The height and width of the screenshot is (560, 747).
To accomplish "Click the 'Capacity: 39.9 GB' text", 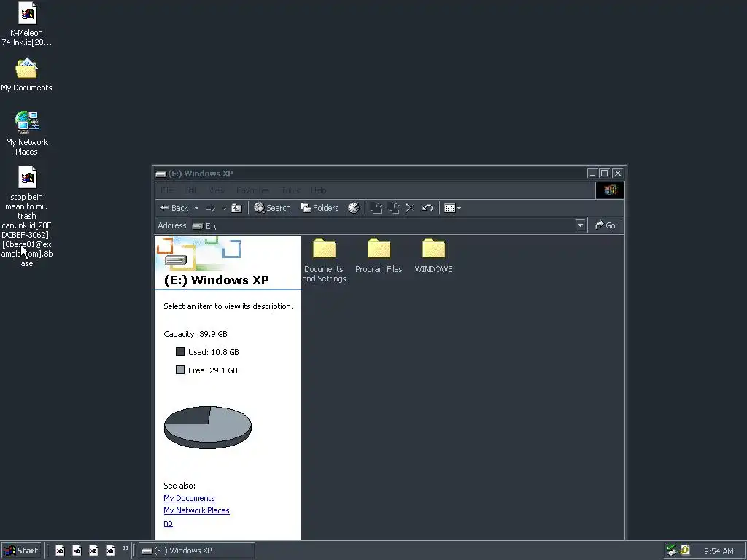I will pos(196,334).
